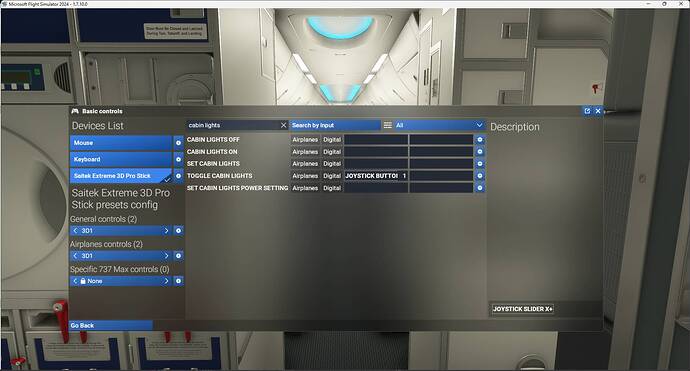Click gear icon on SET CABIN LIGHTS row

480,164
